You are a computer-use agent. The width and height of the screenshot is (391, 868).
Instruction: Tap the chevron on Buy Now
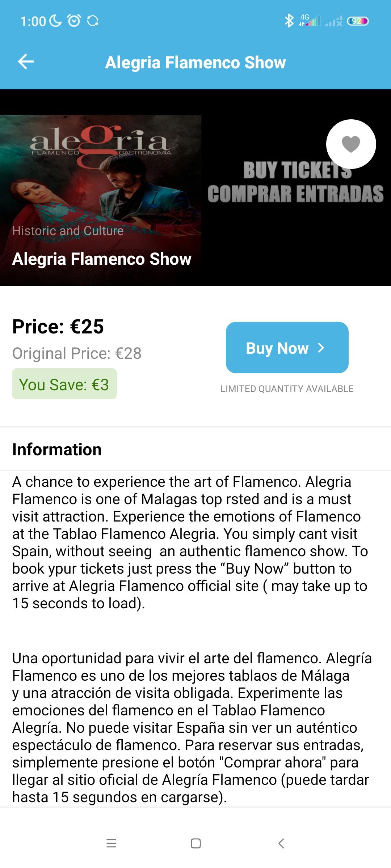coord(321,348)
